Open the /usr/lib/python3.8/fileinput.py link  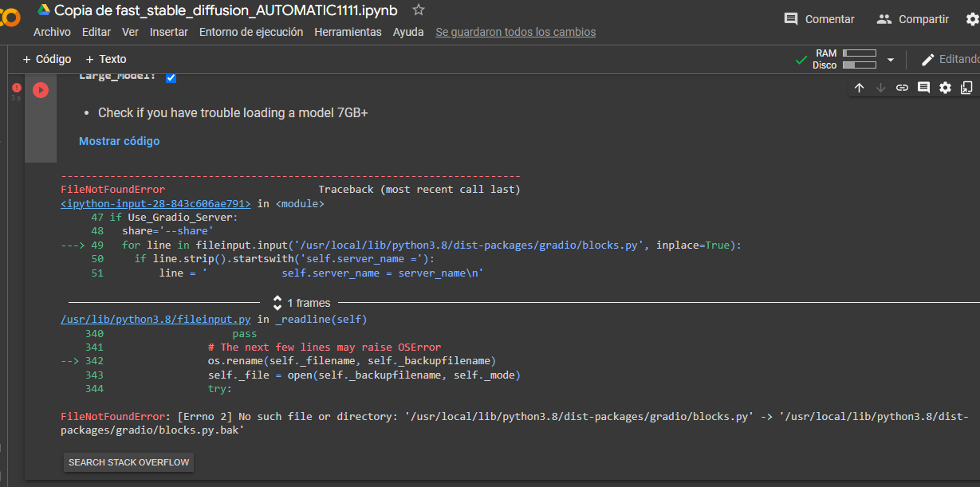pyautogui.click(x=157, y=320)
